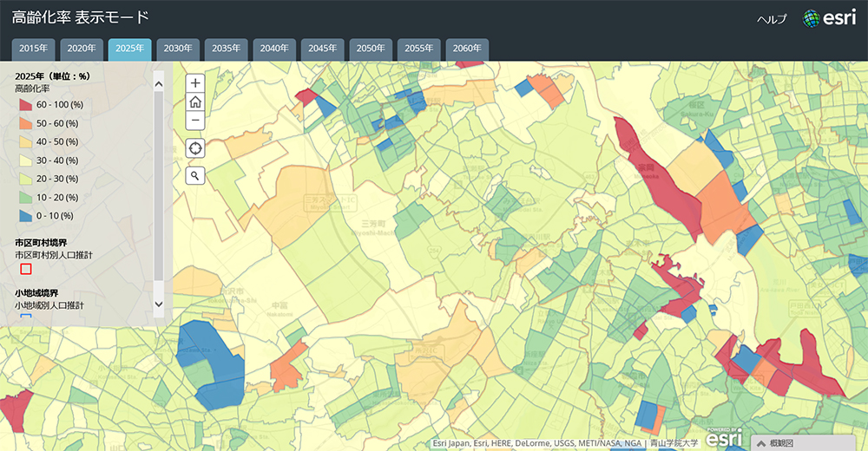Click the home default extent button
Screen dimensions: 868x451
[x=195, y=101]
